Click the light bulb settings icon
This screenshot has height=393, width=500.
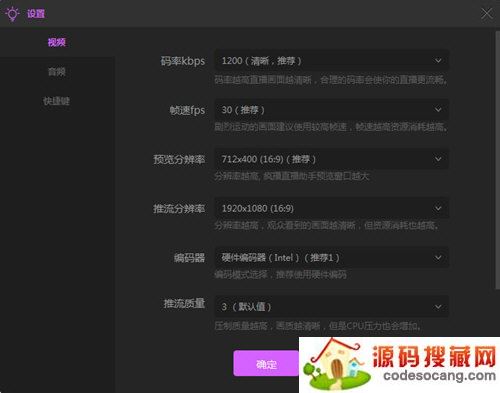(12, 14)
